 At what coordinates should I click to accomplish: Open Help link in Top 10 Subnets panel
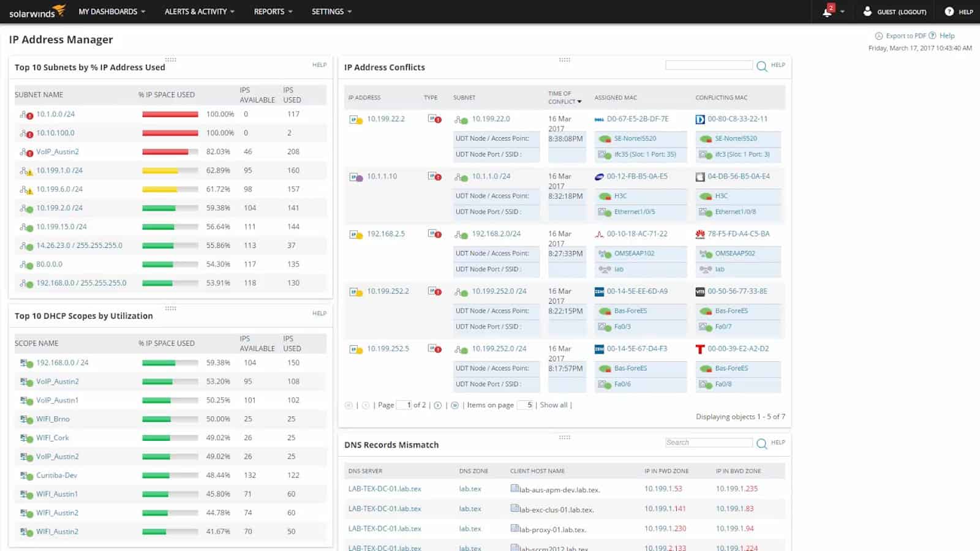tap(319, 65)
